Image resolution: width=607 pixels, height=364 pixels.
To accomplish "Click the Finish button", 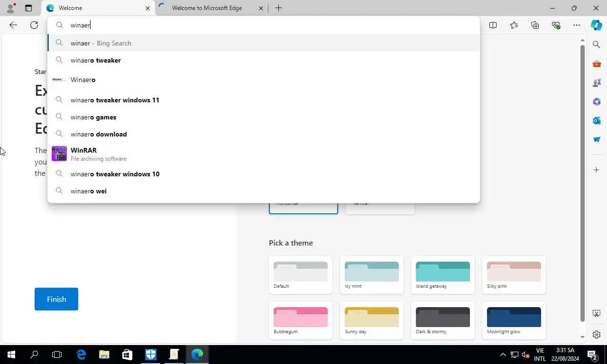I will [56, 299].
